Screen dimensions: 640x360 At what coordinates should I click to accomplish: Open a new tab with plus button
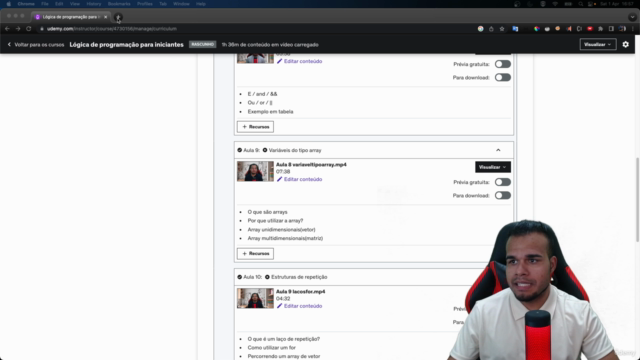pos(118,17)
